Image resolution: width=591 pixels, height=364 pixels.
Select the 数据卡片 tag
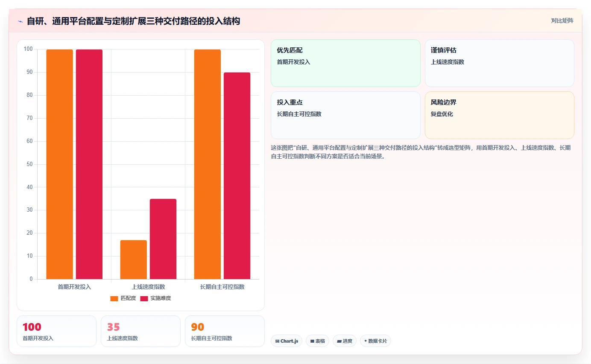[375, 341]
